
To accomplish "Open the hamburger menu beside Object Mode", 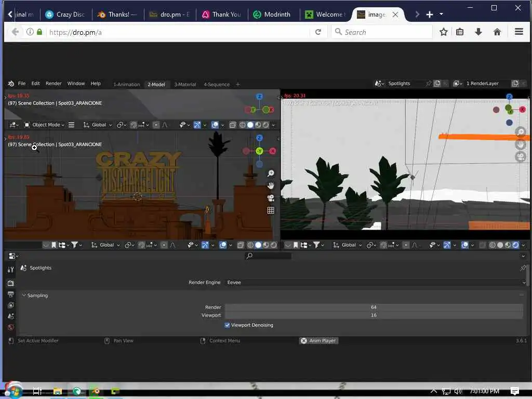I will 71,125.
